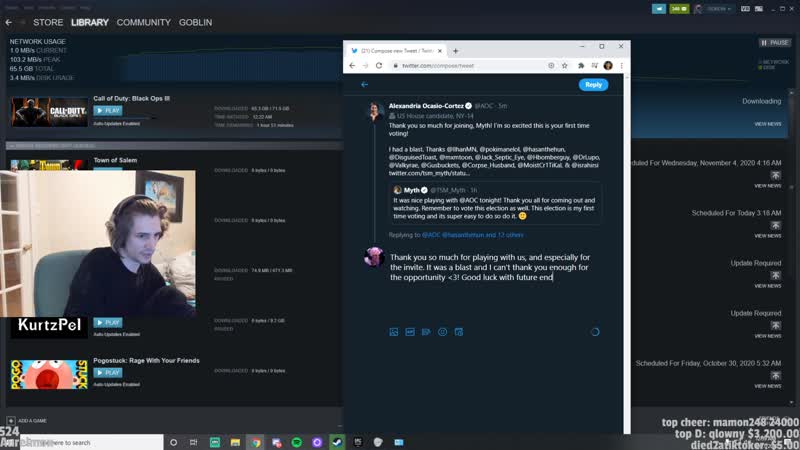Image resolution: width=800 pixels, height=450 pixels.
Task: Open the Steam STORE tab
Action: [48, 22]
